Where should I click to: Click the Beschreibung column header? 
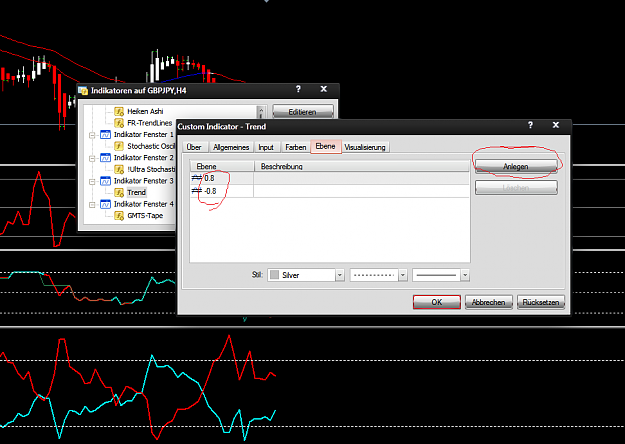[x=362, y=166]
